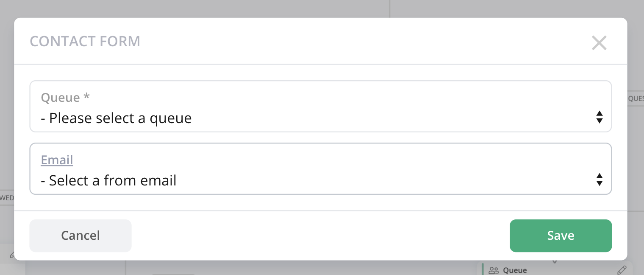This screenshot has height=275, width=644.
Task: Click the "- Select a from email" placeholder
Action: [x=108, y=180]
